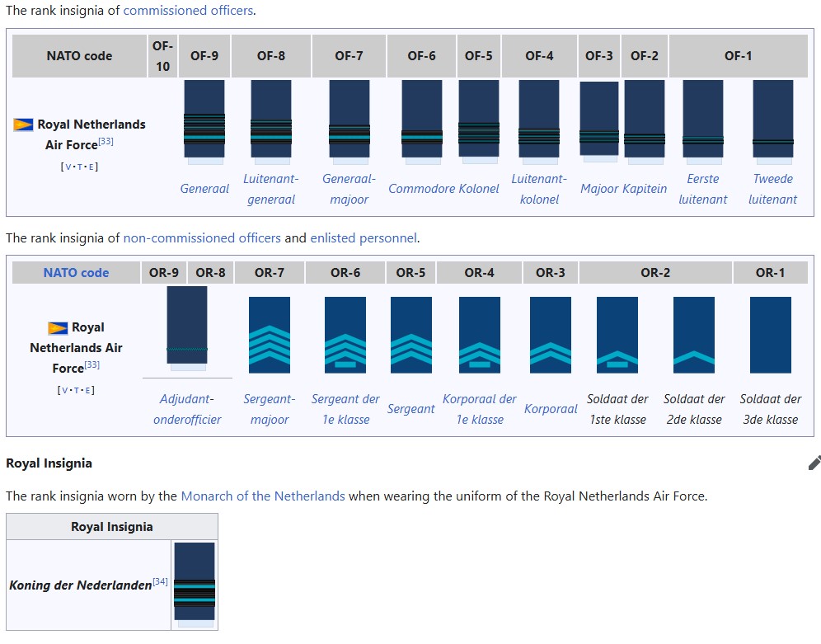Open the Soldaat der 1ste klasse insignia
Viewport: 821px width, 644px height.
(x=617, y=335)
